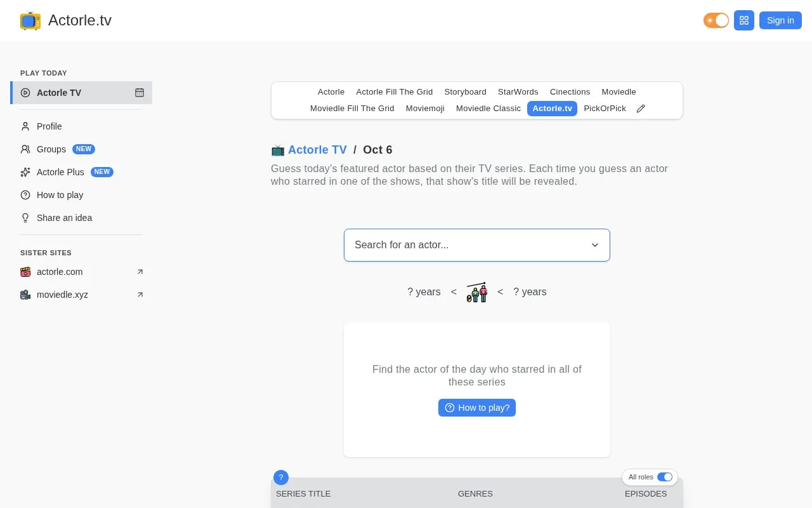Viewport: 812px width, 508px height.
Task: Open Moviedle Fill The Grid tab
Action: pyautogui.click(x=352, y=109)
